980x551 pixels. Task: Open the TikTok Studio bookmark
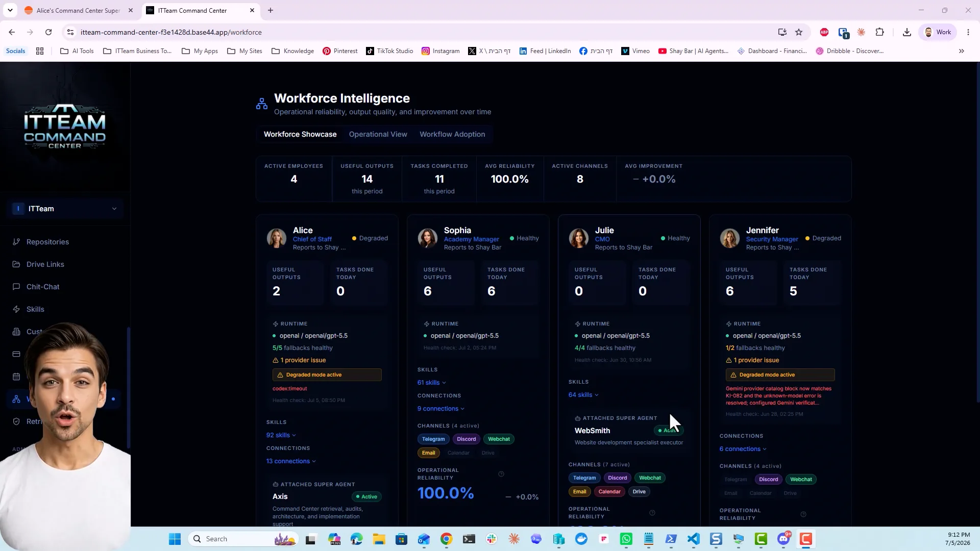[389, 51]
